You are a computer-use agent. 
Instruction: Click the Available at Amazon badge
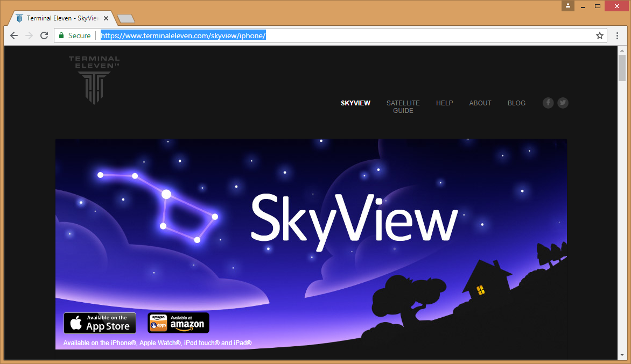pos(178,323)
